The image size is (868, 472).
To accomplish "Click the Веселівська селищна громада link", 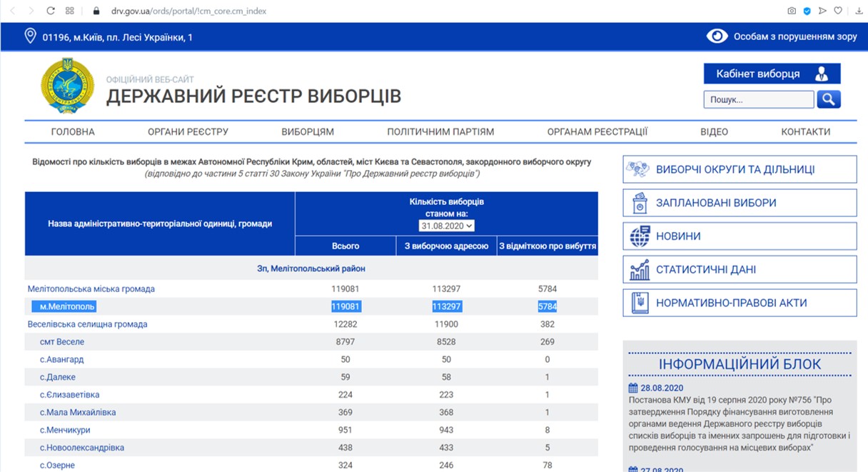I will [x=88, y=324].
